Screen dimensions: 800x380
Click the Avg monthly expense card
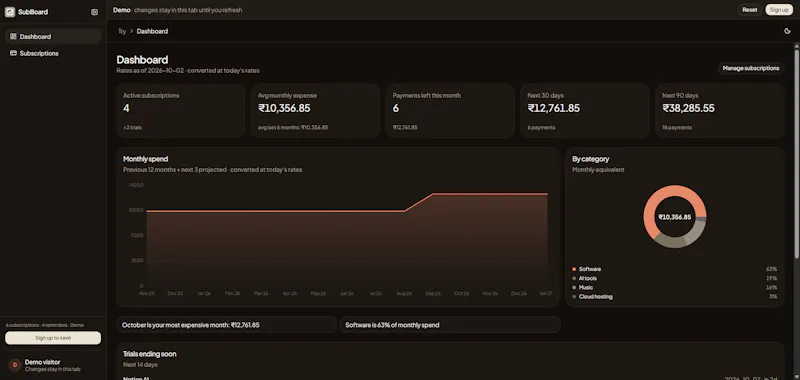click(315, 111)
